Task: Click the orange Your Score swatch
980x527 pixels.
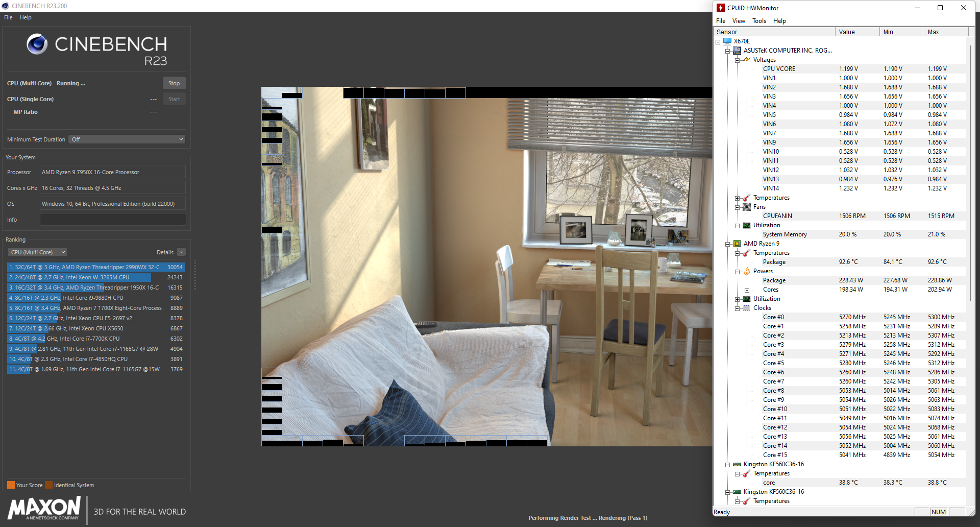Action: pyautogui.click(x=11, y=485)
